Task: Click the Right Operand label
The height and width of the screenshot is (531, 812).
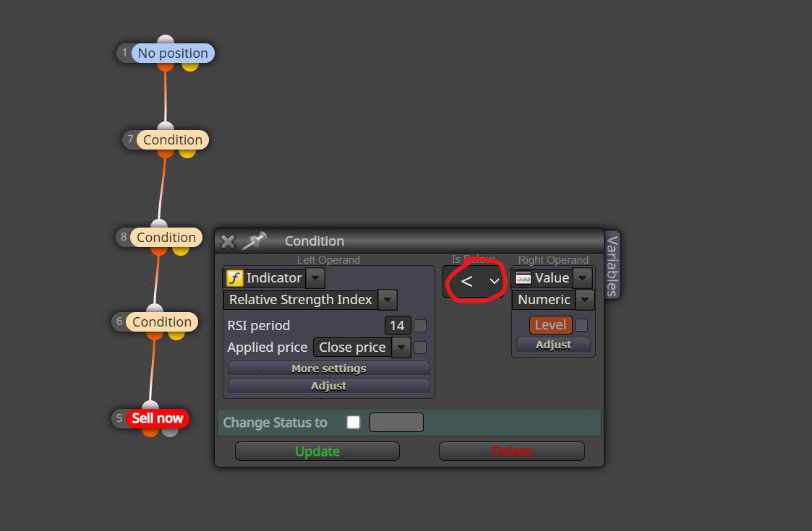Action: click(x=553, y=260)
